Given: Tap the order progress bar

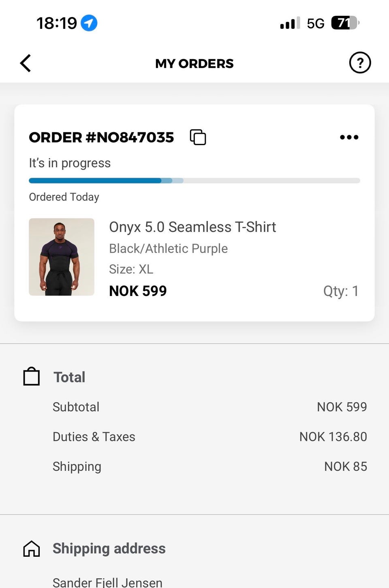Looking at the screenshot, I should 194,180.
